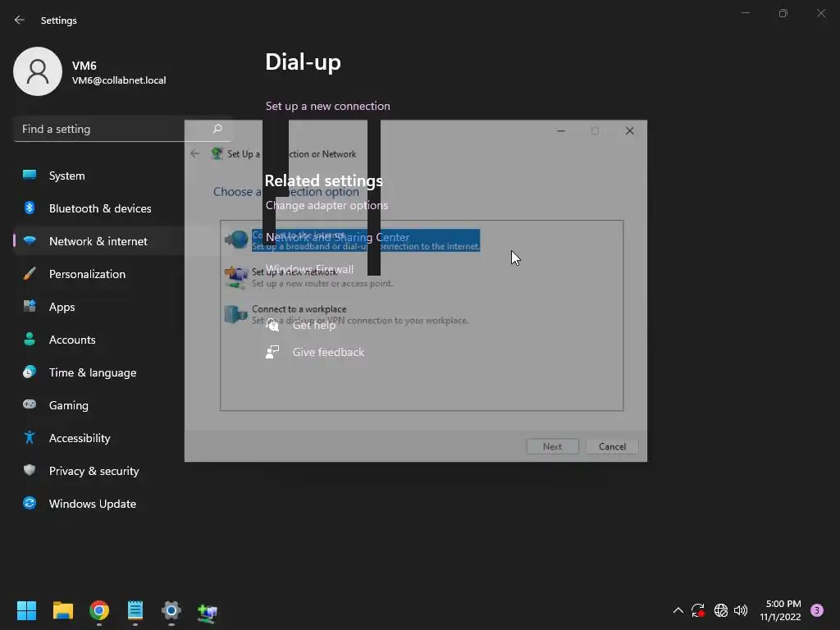Click the Give feedback icon
Image resolution: width=840 pixels, height=630 pixels.
[272, 352]
